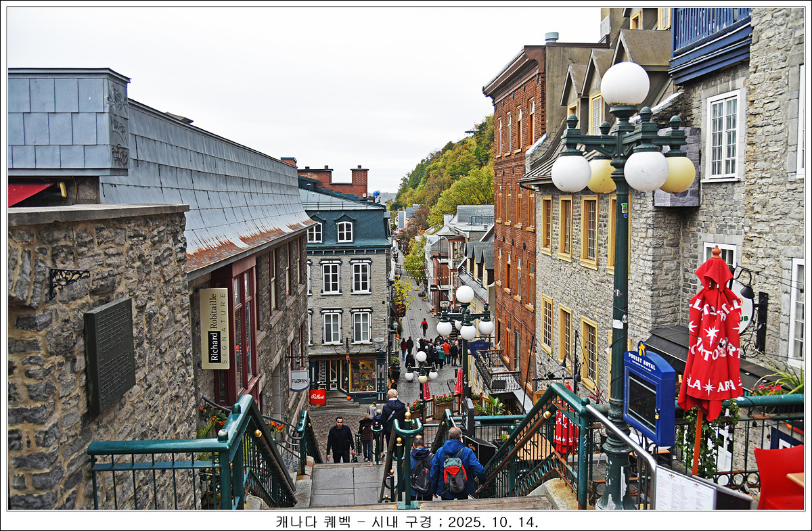Viewport: 812px width, 531px height.
Task: Click the date 2025. 10. 14. in the caption
Action: click(493, 522)
